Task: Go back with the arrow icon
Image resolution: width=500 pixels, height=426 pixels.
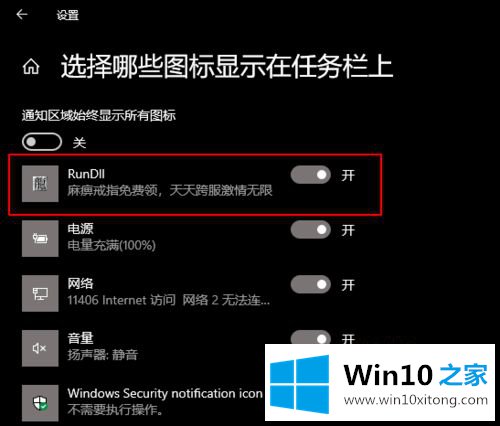Action: point(22,14)
